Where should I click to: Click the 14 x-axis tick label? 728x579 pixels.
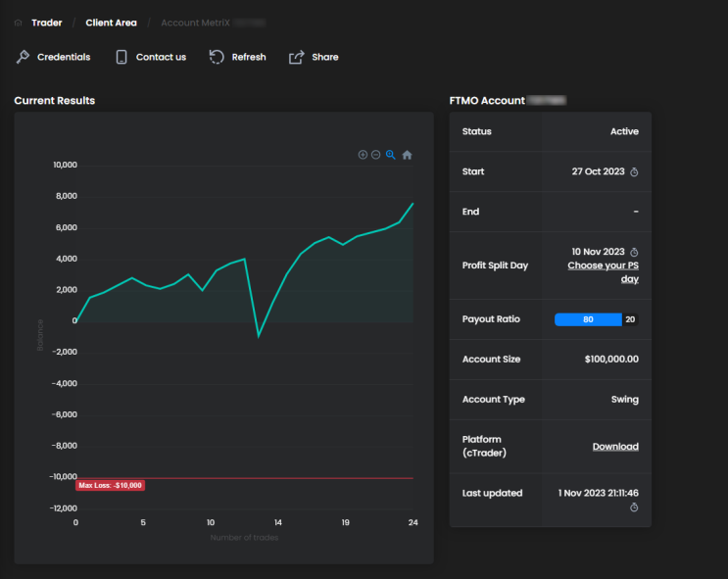(x=277, y=522)
